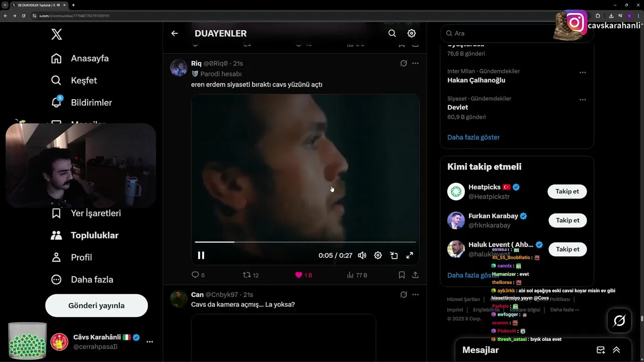Open more options on Can's post

[415, 295]
